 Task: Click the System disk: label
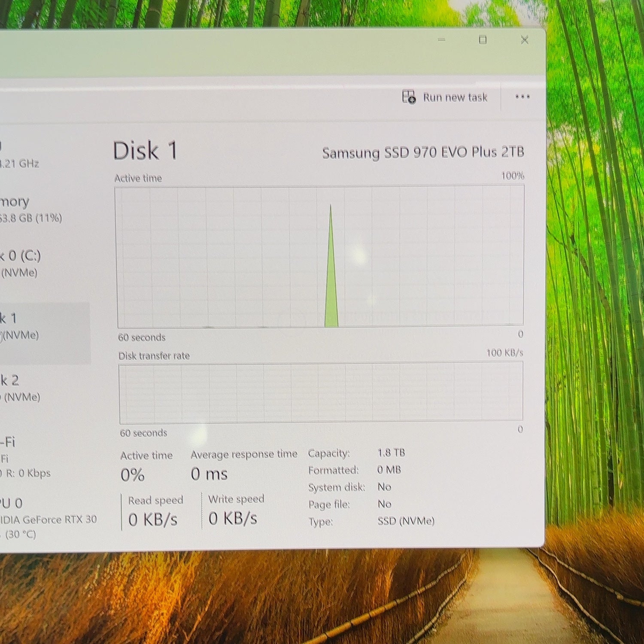tap(337, 487)
